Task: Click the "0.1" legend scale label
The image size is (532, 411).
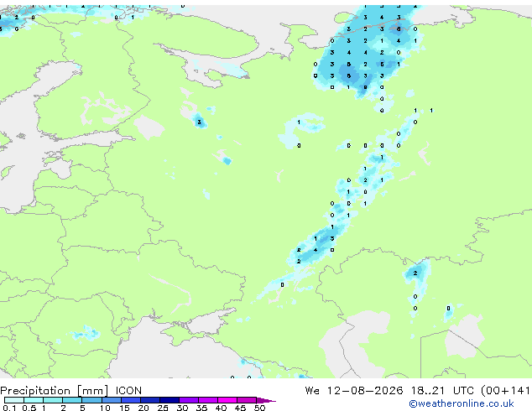Action: pos(9,408)
